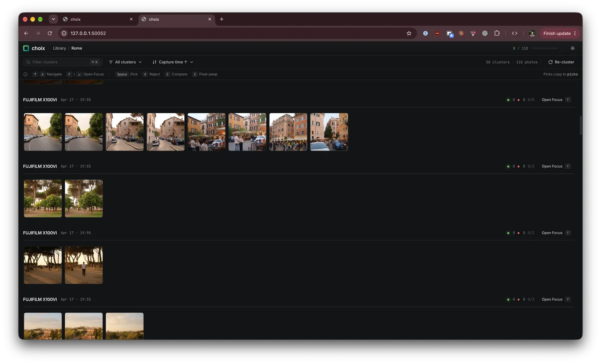
Task: Go to Library in the breadcrumb
Action: [60, 48]
